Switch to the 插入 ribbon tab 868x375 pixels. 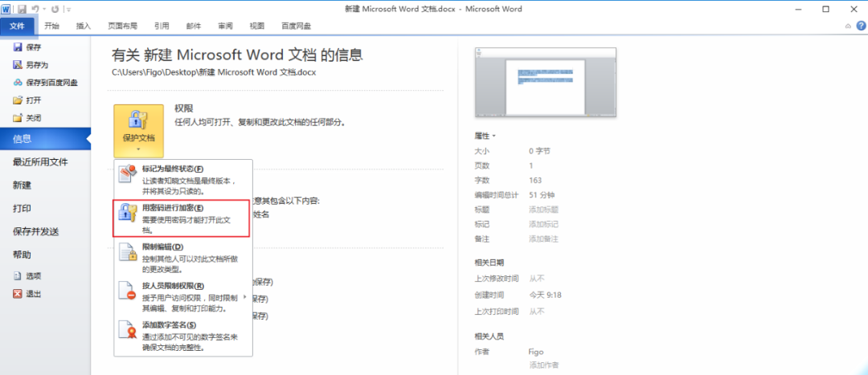[83, 26]
